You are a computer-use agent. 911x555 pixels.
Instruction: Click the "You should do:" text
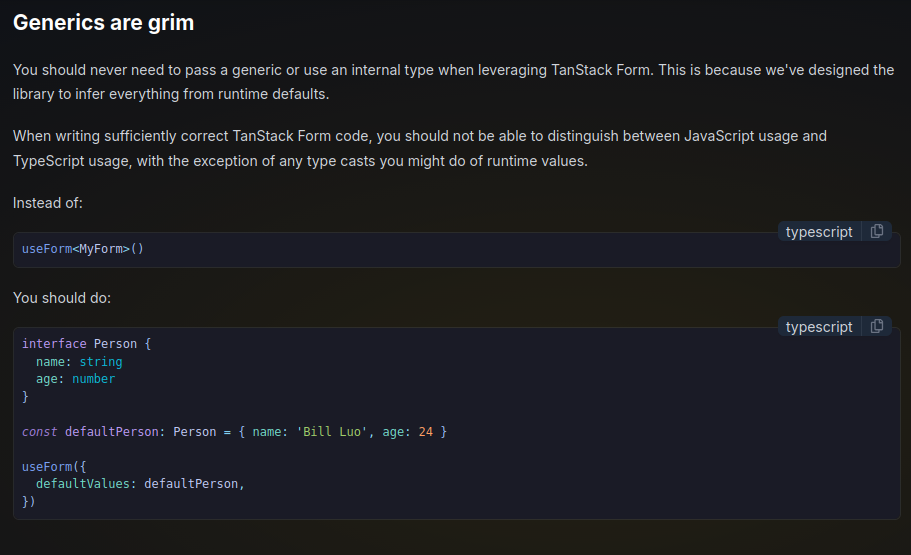pos(62,298)
